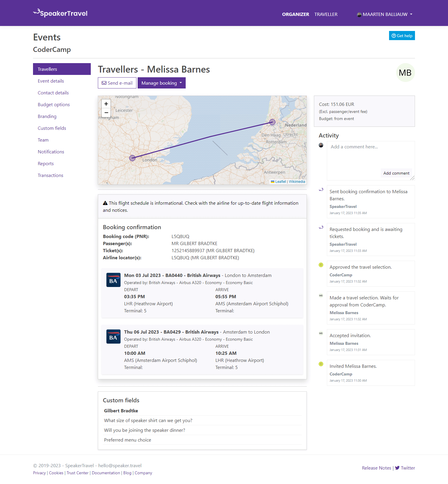This screenshot has width=448, height=484.
Task: Zoom out on the map
Action: click(106, 113)
